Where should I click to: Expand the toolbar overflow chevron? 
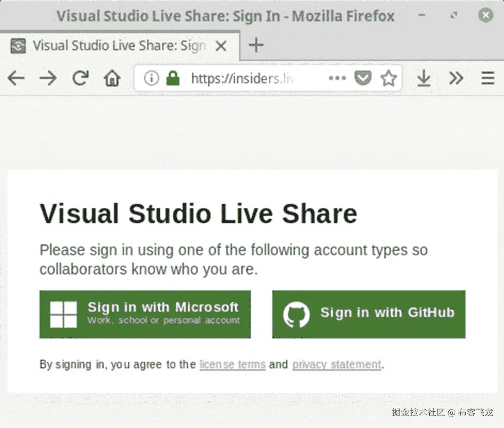coord(456,78)
